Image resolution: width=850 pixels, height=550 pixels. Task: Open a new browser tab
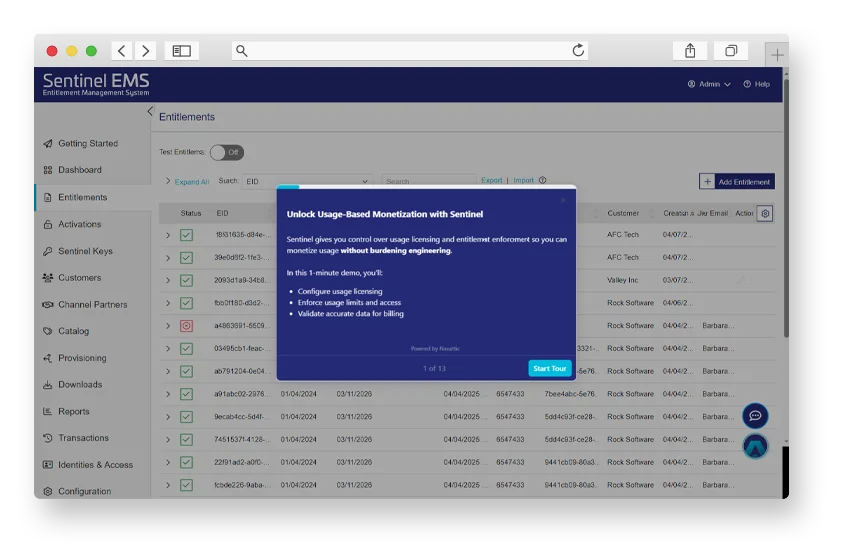(777, 54)
